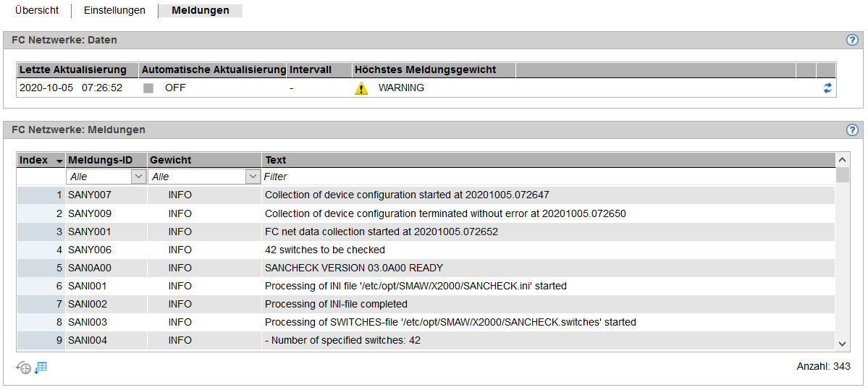Switch to the Einstellungen tab
Screen dimensions: 868x390
tap(114, 11)
